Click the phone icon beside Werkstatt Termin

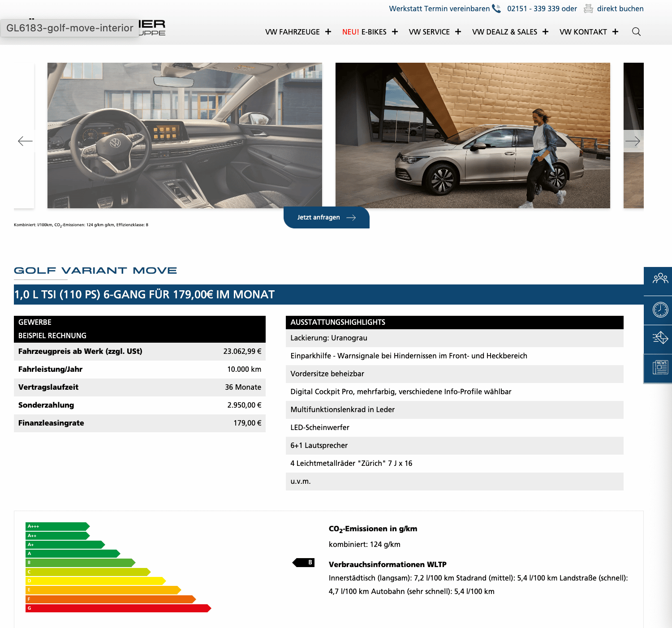coord(496,9)
